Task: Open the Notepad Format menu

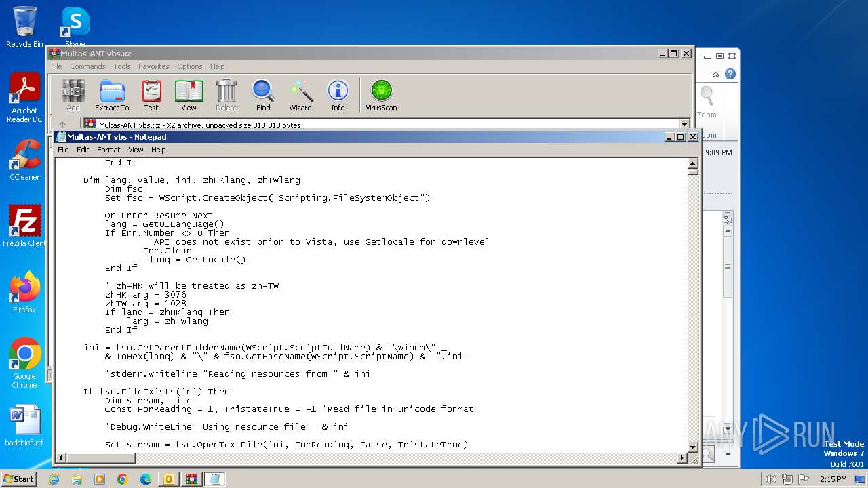Action: pos(108,150)
